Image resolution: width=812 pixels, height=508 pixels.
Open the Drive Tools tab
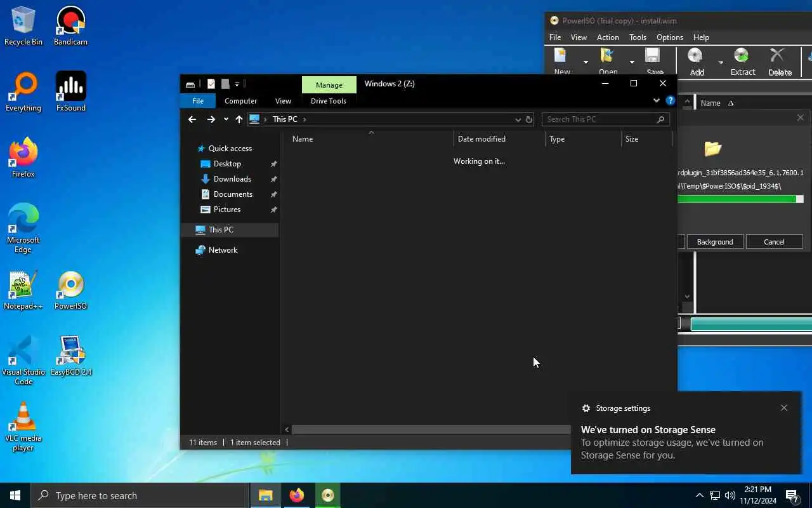[x=329, y=101]
